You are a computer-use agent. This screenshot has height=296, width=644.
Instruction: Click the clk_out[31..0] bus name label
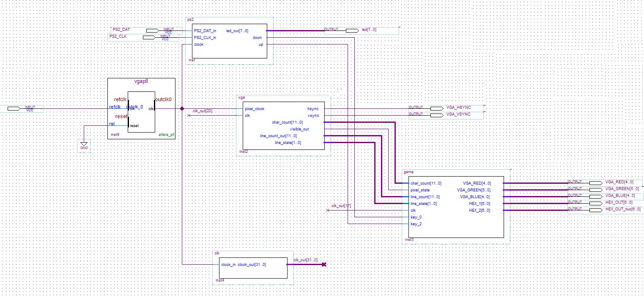click(305, 260)
